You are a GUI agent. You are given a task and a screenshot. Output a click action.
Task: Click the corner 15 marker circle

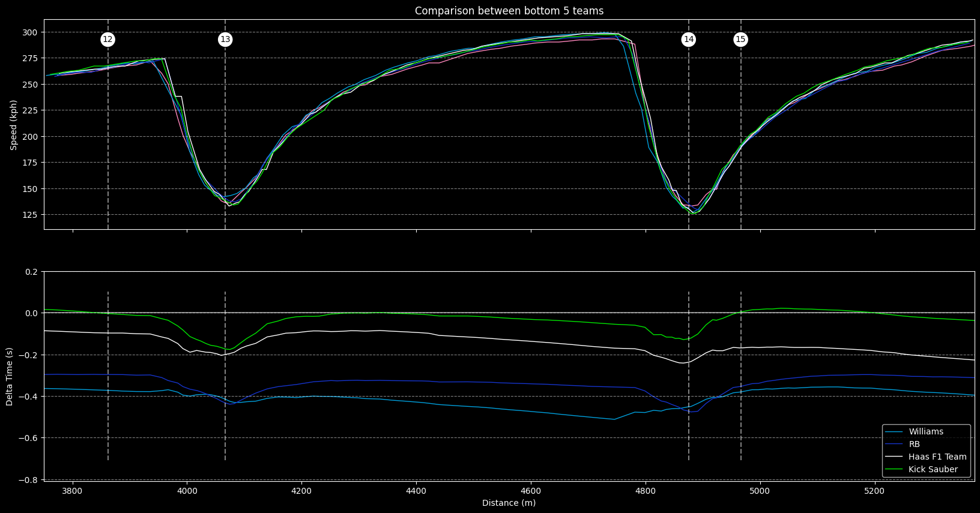click(x=740, y=40)
